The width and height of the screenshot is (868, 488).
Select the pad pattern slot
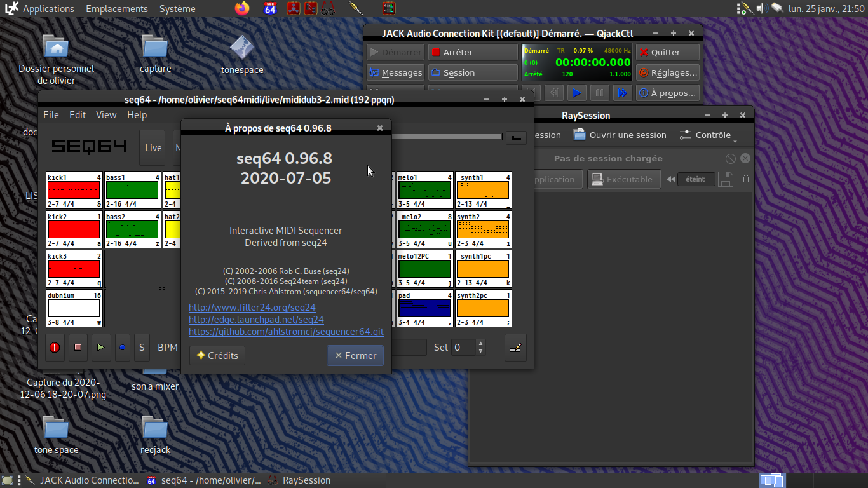click(x=425, y=308)
